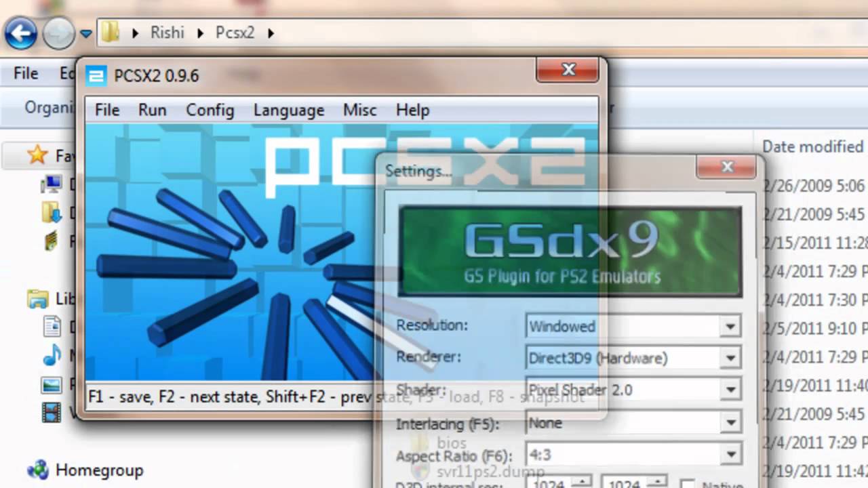
Task: Expand the arrow between Rishi and Pcsx2
Action: 201,33
